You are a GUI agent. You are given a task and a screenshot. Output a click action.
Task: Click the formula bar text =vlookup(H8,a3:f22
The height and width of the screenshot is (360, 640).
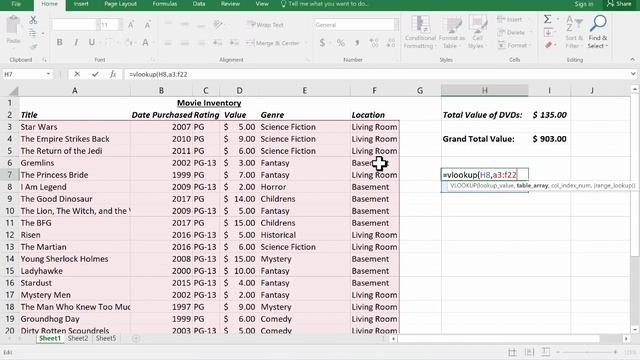(x=158, y=74)
